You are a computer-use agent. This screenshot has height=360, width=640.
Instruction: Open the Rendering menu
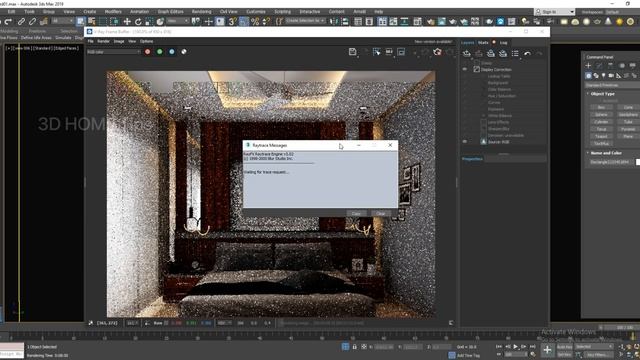pos(201,12)
